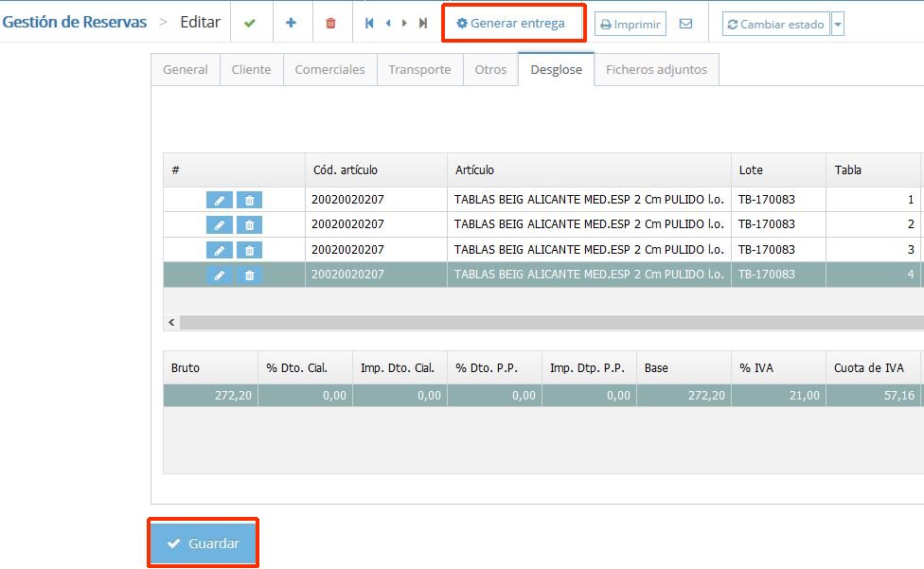Click the Cuota de IVA header

pos(873,368)
